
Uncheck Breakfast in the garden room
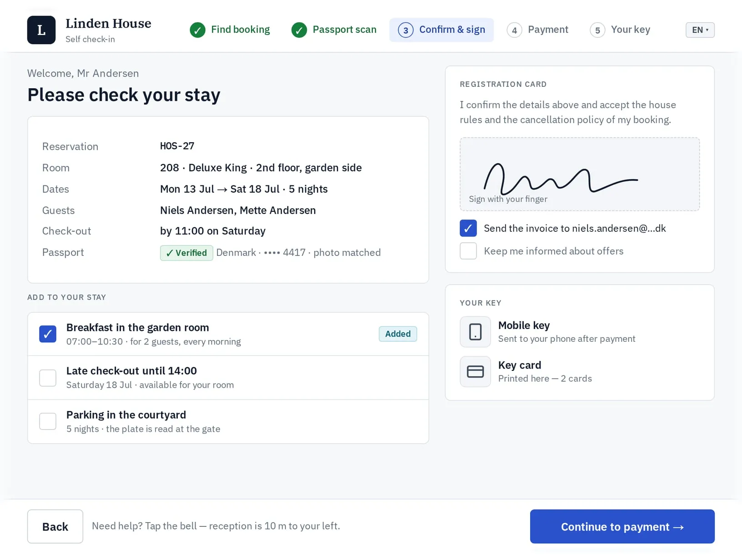tap(48, 334)
